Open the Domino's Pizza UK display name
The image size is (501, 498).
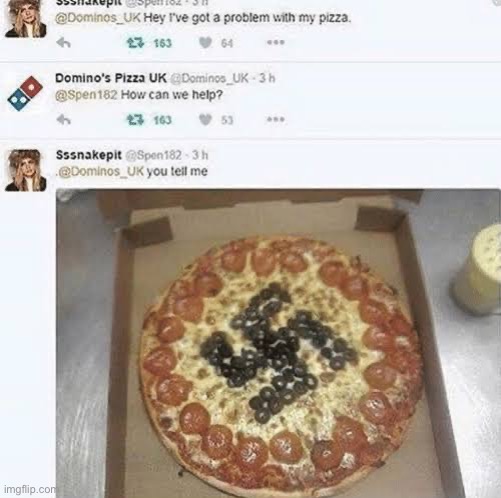(x=111, y=78)
